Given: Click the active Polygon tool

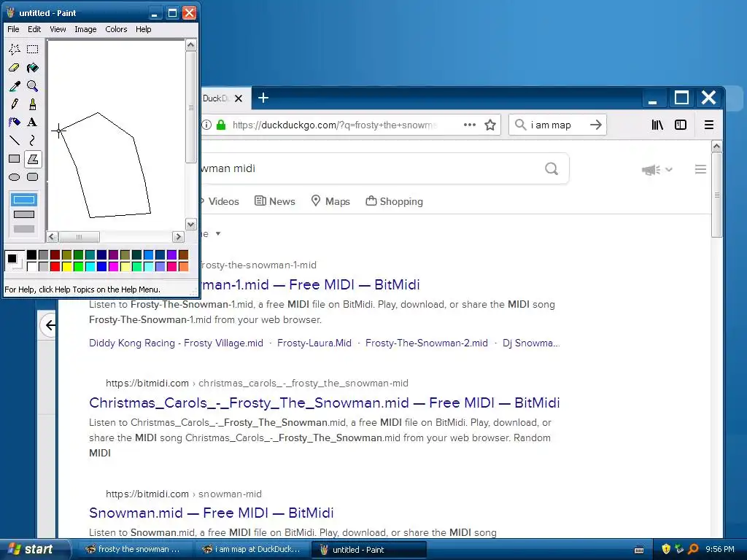Looking at the screenshot, I should [x=32, y=159].
